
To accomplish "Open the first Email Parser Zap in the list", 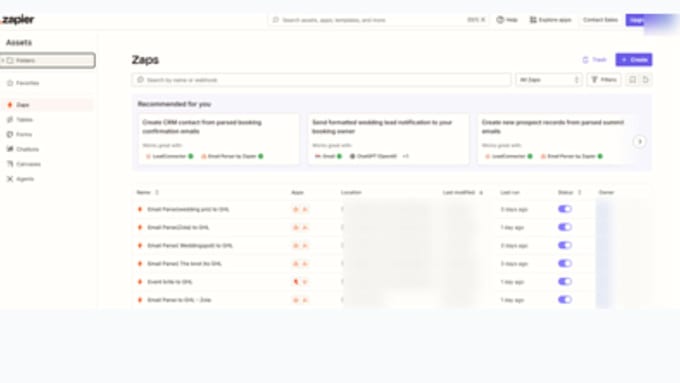I will (188, 210).
